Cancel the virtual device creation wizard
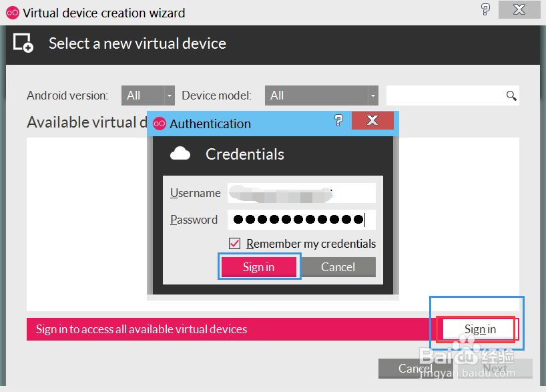The height and width of the screenshot is (392, 546). click(x=415, y=369)
